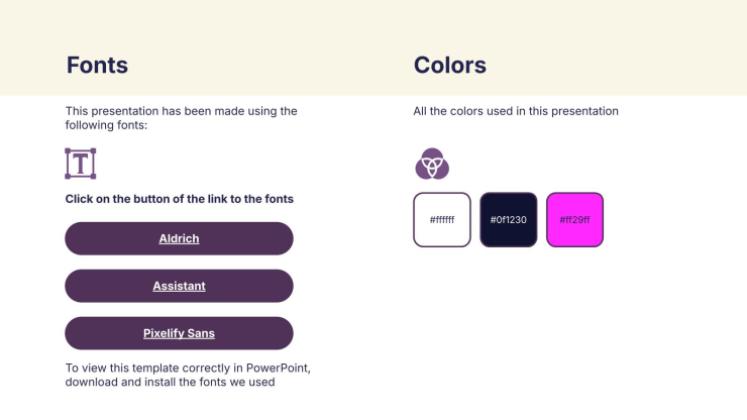Viewport: 747px width, 420px height.
Task: Click the Fonts heading
Action: [97, 66]
